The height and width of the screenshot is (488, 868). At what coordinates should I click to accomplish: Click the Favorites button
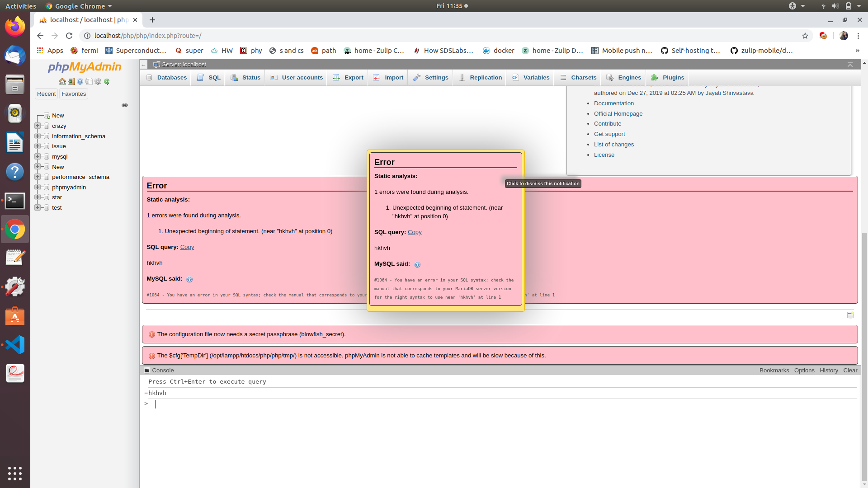pyautogui.click(x=74, y=94)
